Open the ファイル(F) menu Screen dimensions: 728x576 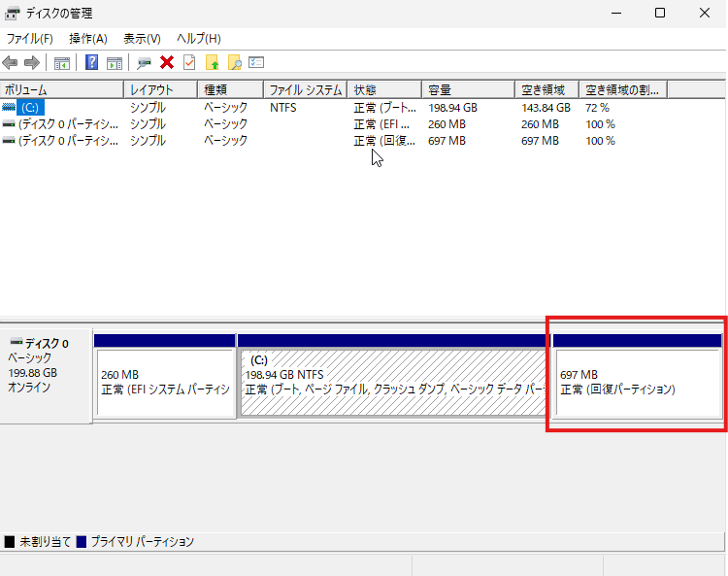tap(30, 39)
